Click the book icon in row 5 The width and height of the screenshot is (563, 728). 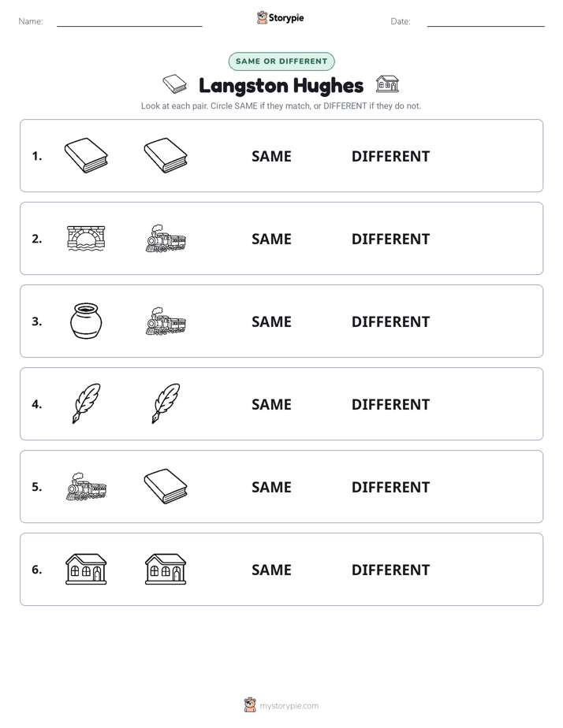click(166, 486)
